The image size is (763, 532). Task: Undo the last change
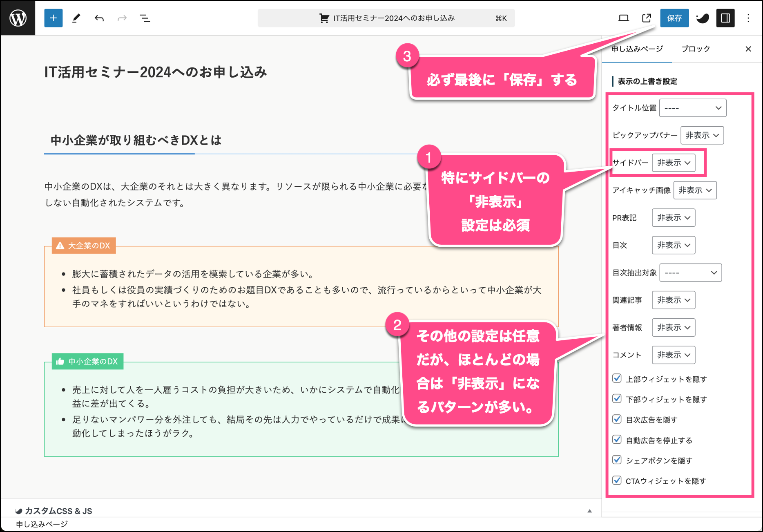point(99,18)
